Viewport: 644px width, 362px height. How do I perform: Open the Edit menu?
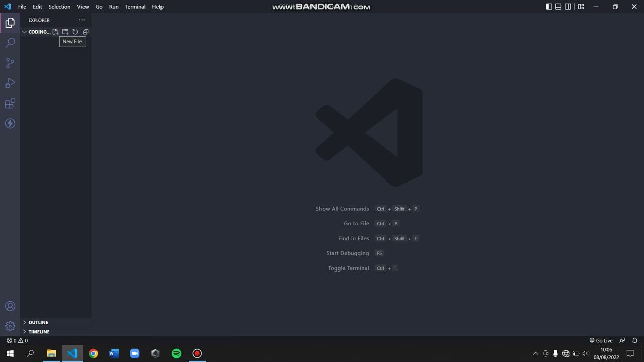coord(37,7)
